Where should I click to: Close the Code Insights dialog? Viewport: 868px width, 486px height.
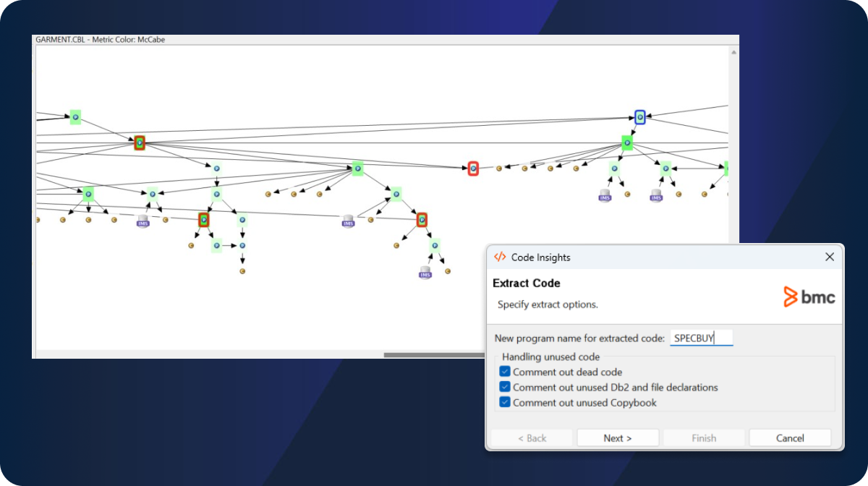[830, 257]
